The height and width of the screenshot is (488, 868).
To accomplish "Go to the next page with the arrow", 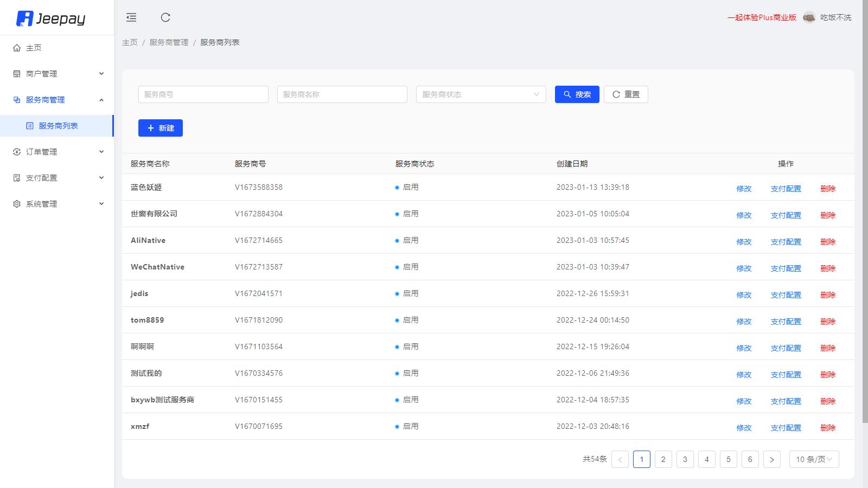I will (x=771, y=459).
